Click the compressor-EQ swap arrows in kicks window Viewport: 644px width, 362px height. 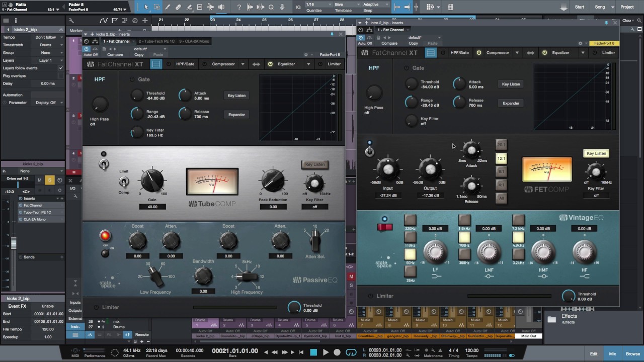[256, 64]
